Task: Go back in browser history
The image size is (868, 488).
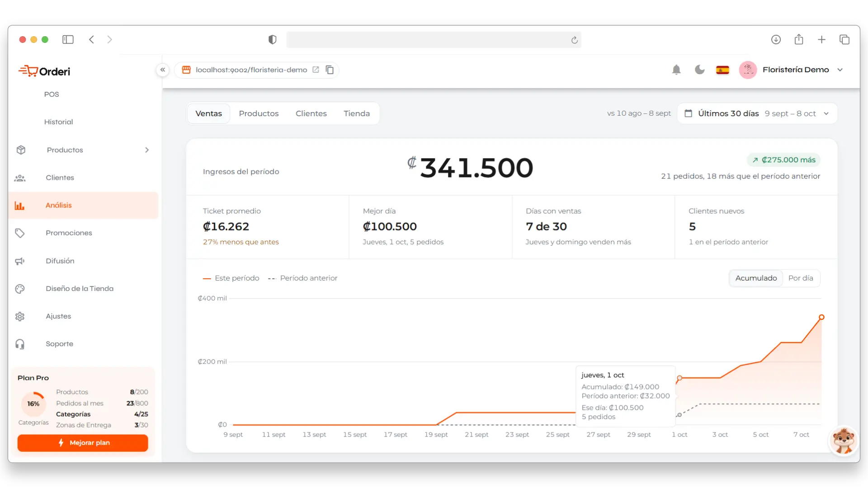Action: coord(91,39)
